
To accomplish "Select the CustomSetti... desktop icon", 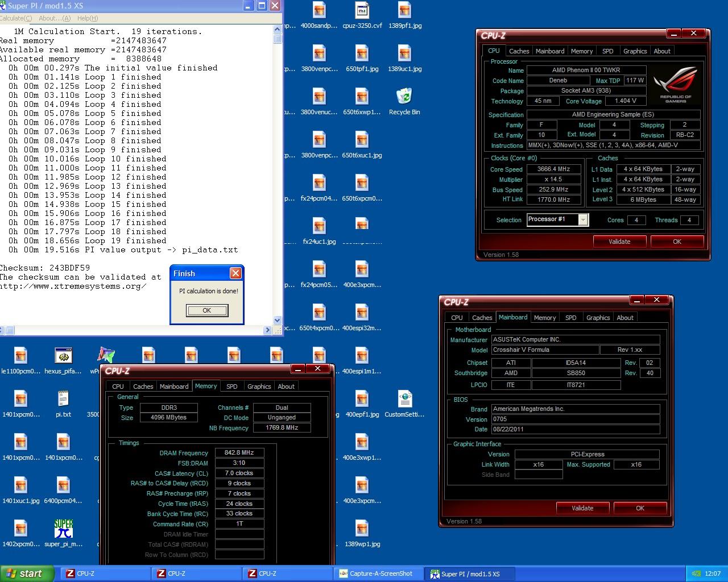I will point(404,404).
